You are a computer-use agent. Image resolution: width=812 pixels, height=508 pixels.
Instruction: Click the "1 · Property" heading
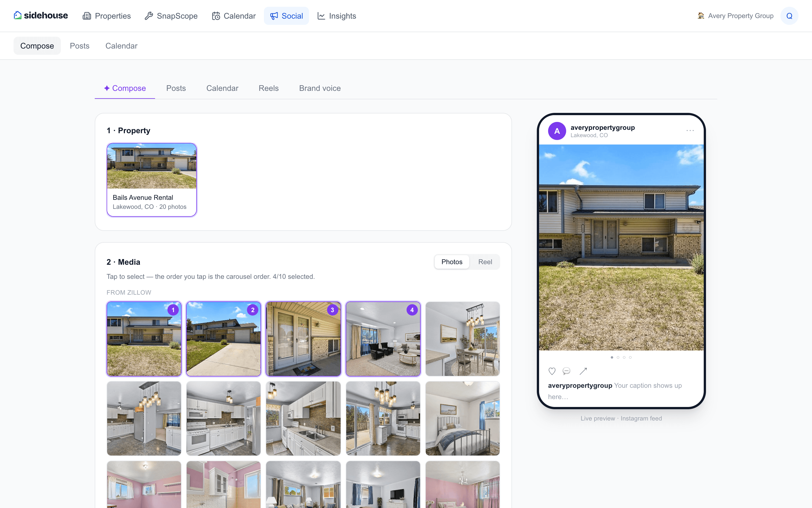tap(129, 130)
